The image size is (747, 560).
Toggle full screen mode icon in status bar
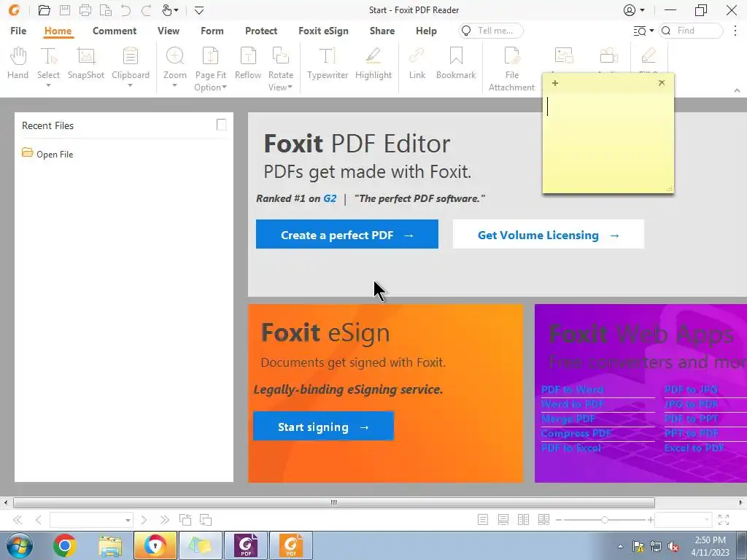pos(724,520)
